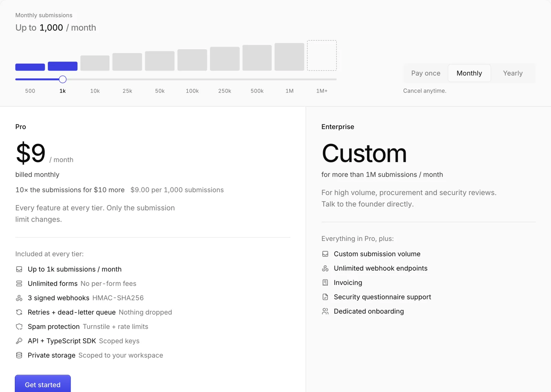
Task: Click the shield icon beside Spam protection
Action: [19, 327]
